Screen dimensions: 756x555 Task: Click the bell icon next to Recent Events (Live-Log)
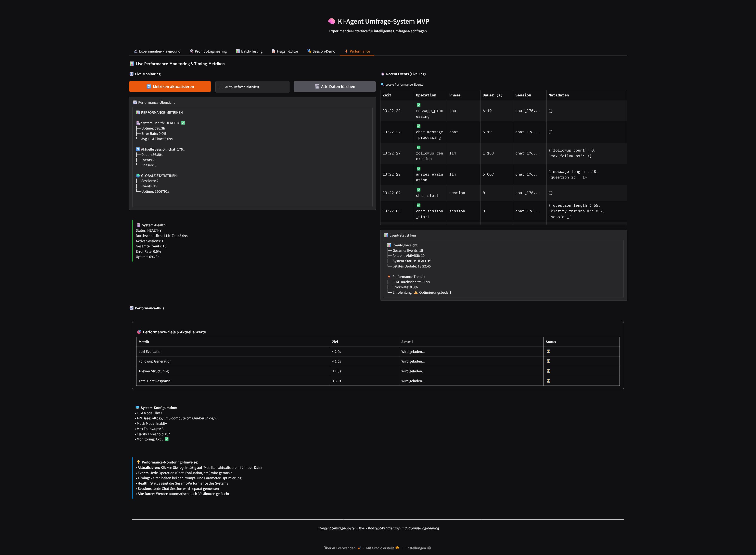coord(383,74)
